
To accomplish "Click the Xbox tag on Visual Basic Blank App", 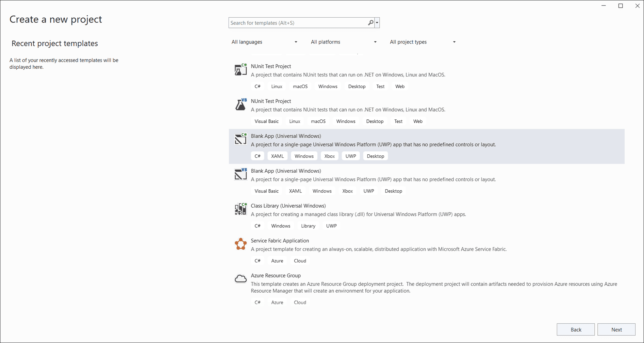I will coord(347,191).
